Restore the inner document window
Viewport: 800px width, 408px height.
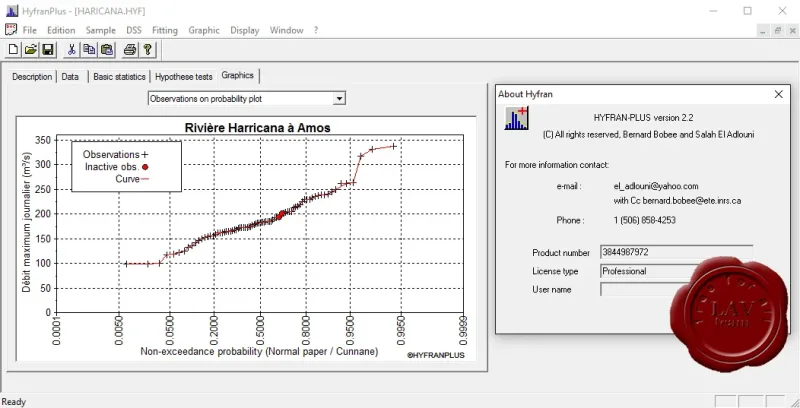(x=778, y=31)
